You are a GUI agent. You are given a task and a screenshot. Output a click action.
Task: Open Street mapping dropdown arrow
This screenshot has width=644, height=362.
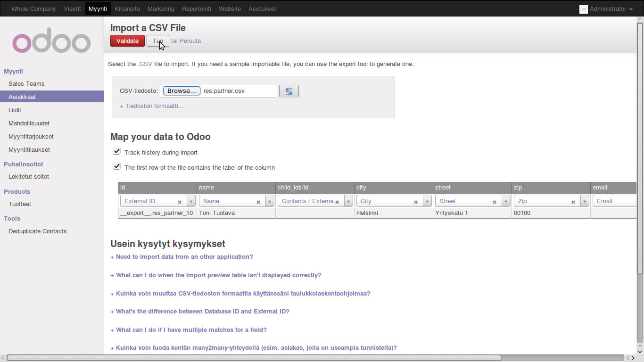point(506,201)
